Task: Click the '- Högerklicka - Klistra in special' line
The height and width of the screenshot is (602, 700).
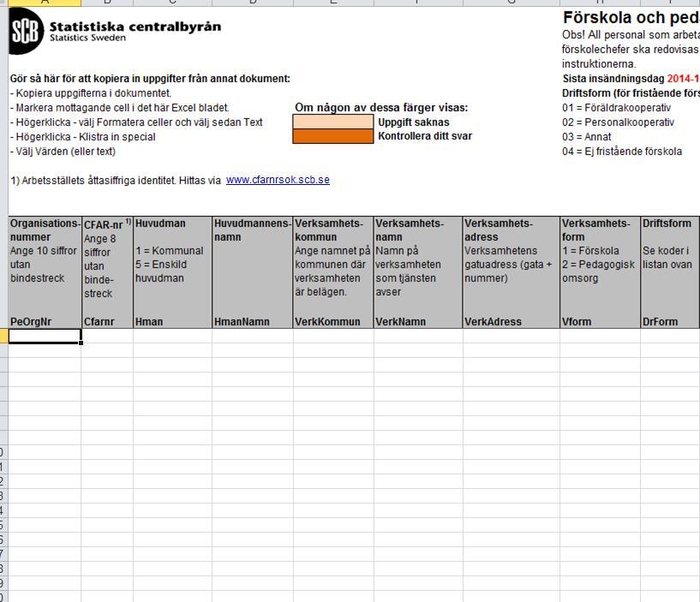Action: tap(83, 136)
